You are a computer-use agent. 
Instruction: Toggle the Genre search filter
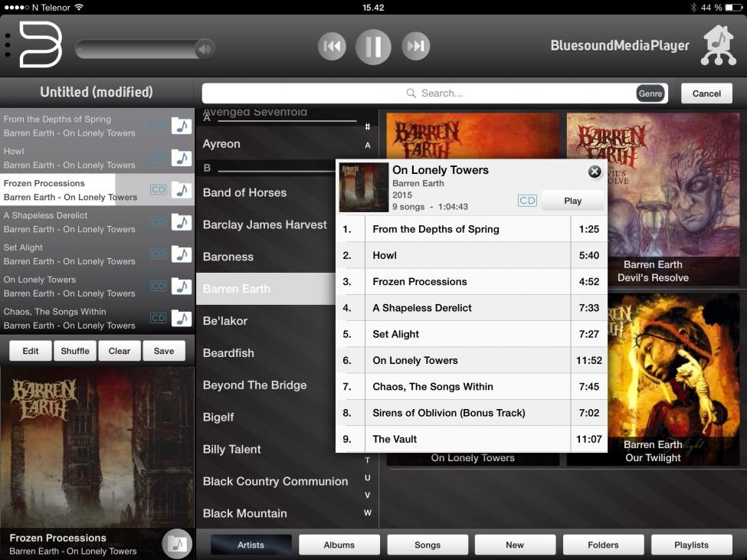point(650,93)
